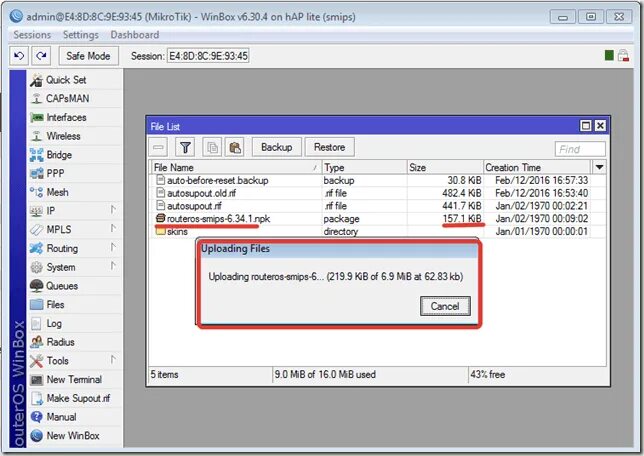Click the Undo arrow icon
Image resolution: width=644 pixels, height=456 pixels.
(x=19, y=56)
